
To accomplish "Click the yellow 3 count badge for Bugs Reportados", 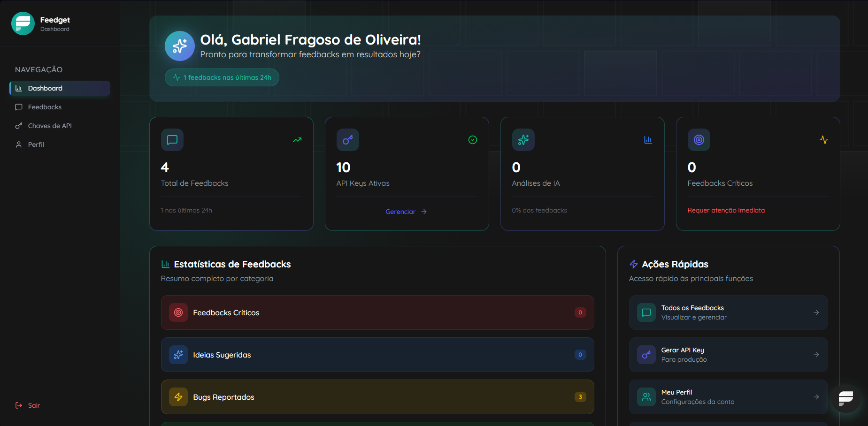I will click(580, 397).
